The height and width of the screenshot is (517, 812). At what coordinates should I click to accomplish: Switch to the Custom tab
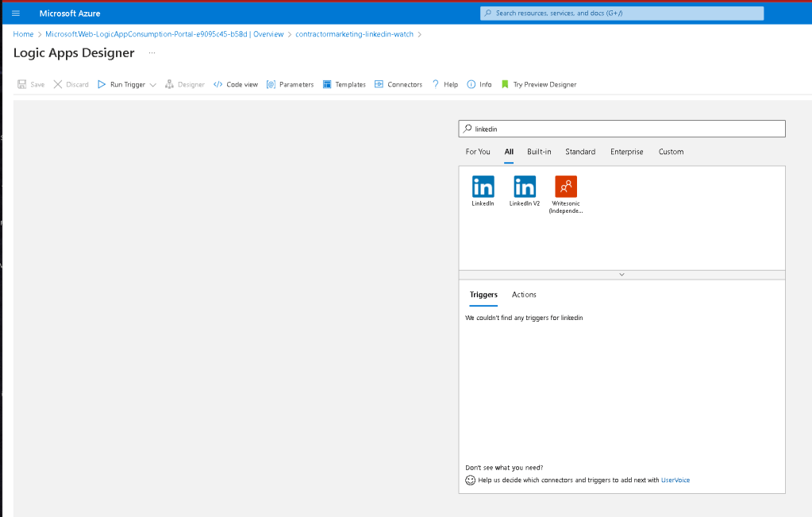point(672,152)
